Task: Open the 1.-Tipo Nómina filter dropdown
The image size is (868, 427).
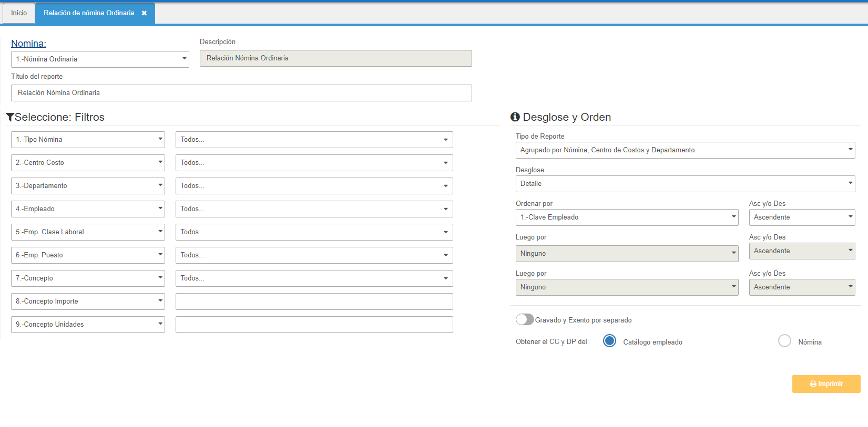Action: [88, 140]
